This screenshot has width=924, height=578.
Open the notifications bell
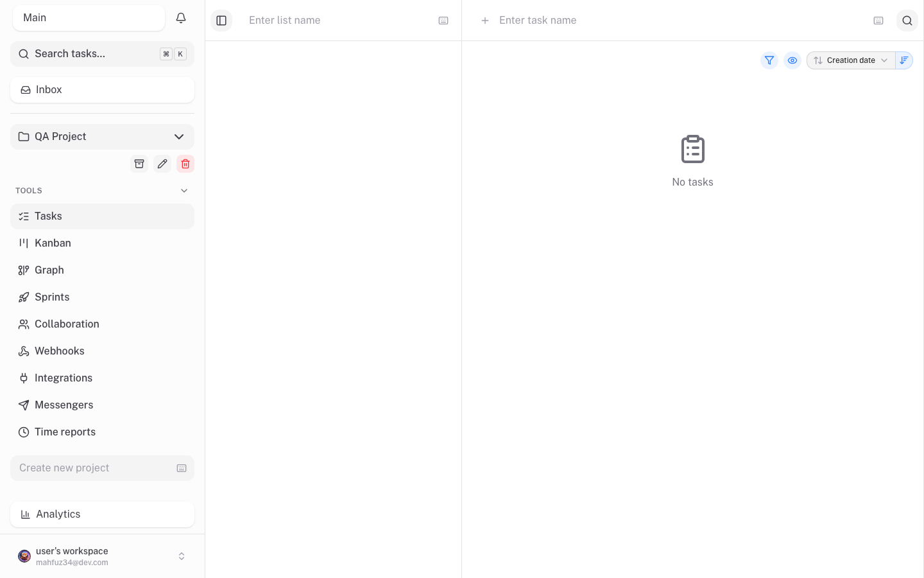[181, 18]
